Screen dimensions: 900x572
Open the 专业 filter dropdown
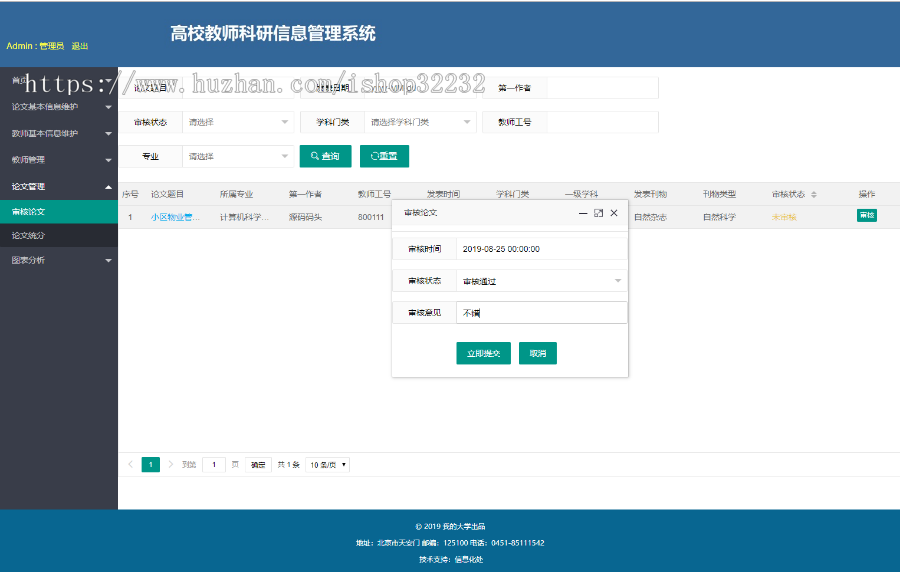click(x=238, y=156)
